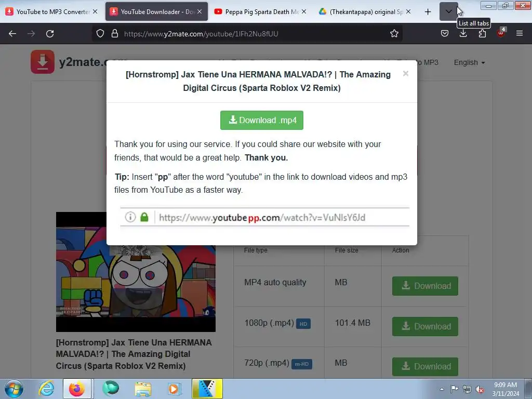Image resolution: width=532 pixels, height=399 pixels.
Task: Click the m-HD badge next to 720p
Action: coord(302,364)
